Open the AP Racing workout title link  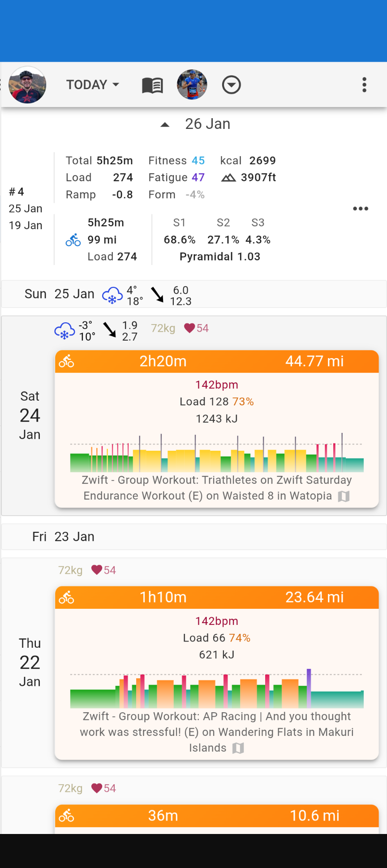point(217,724)
